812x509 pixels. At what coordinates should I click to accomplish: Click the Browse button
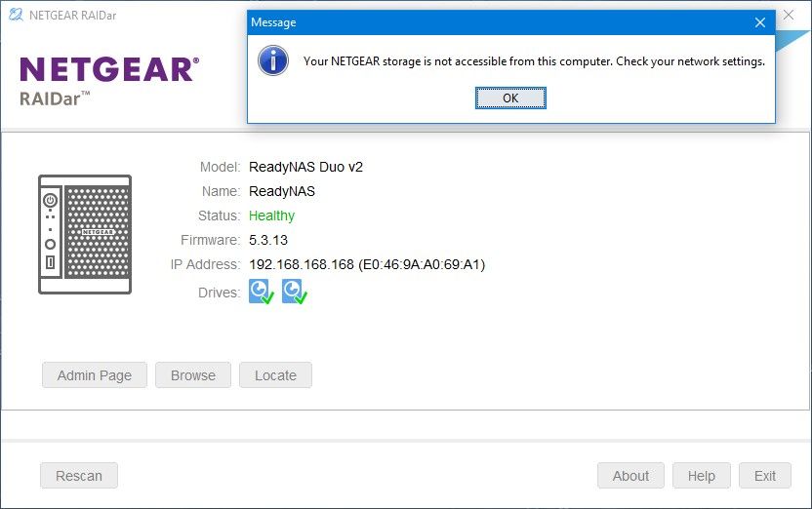tap(193, 375)
